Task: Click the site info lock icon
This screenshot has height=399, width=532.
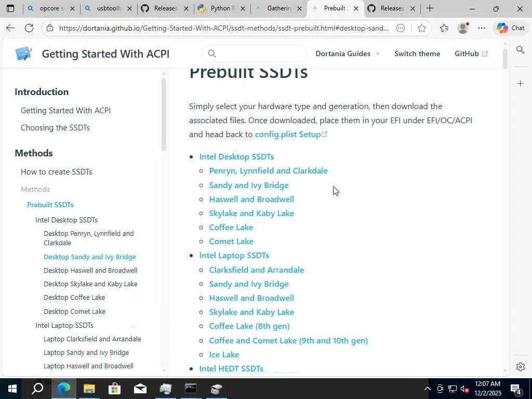Action: pyautogui.click(x=50, y=28)
